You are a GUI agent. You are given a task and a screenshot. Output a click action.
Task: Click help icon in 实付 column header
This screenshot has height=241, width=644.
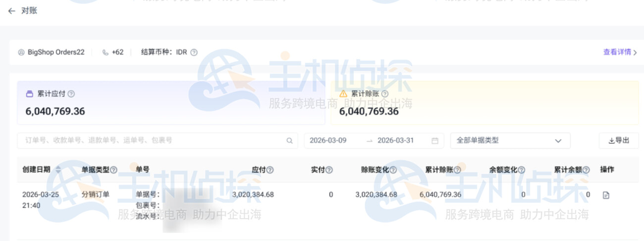(329, 170)
